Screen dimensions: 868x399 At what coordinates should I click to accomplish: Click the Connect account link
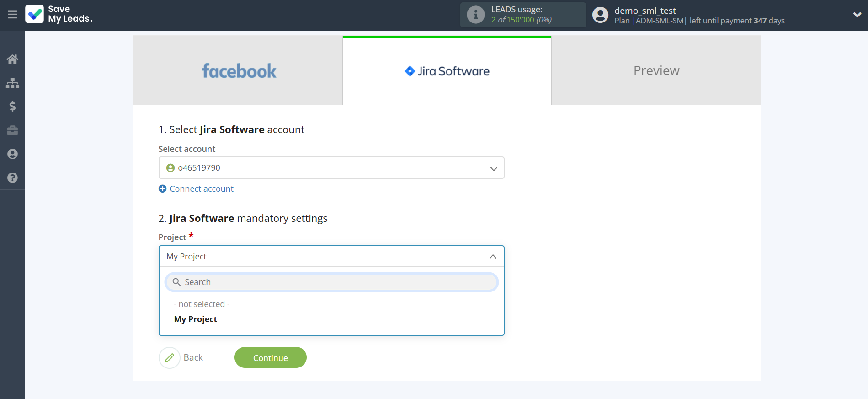point(201,189)
